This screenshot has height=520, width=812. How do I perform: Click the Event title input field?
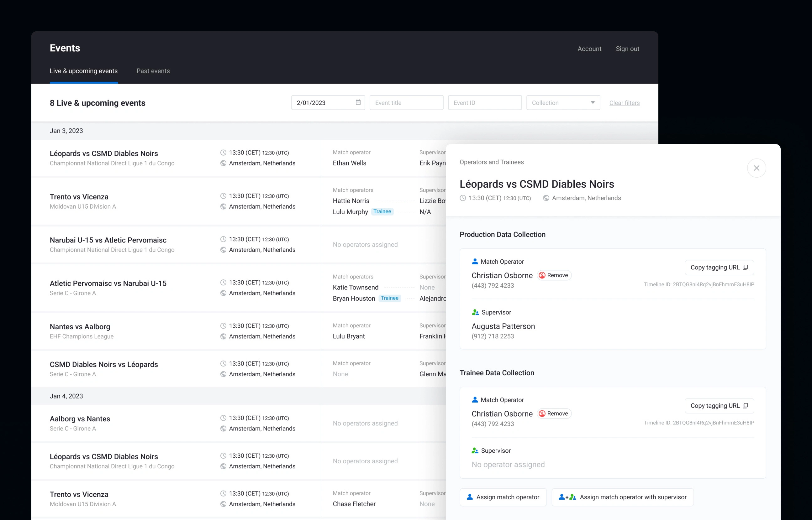[x=406, y=103]
